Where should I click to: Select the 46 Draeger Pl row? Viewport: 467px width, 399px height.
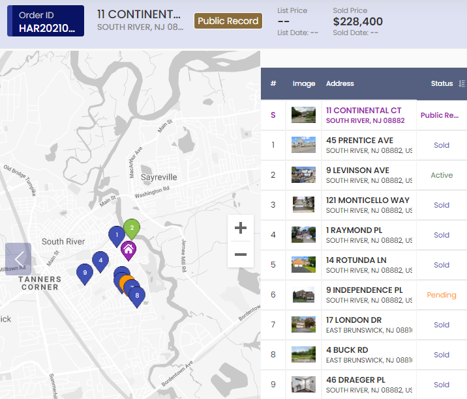[x=364, y=384]
